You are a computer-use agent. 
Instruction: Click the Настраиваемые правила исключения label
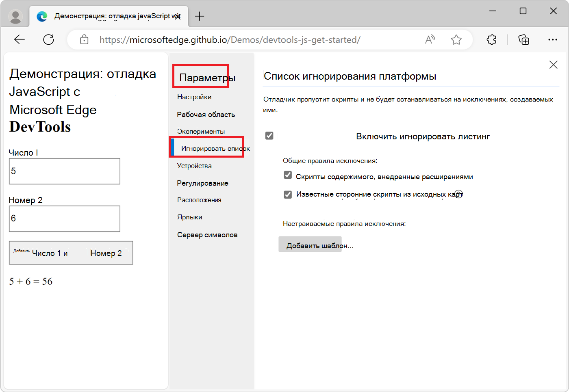tap(344, 224)
